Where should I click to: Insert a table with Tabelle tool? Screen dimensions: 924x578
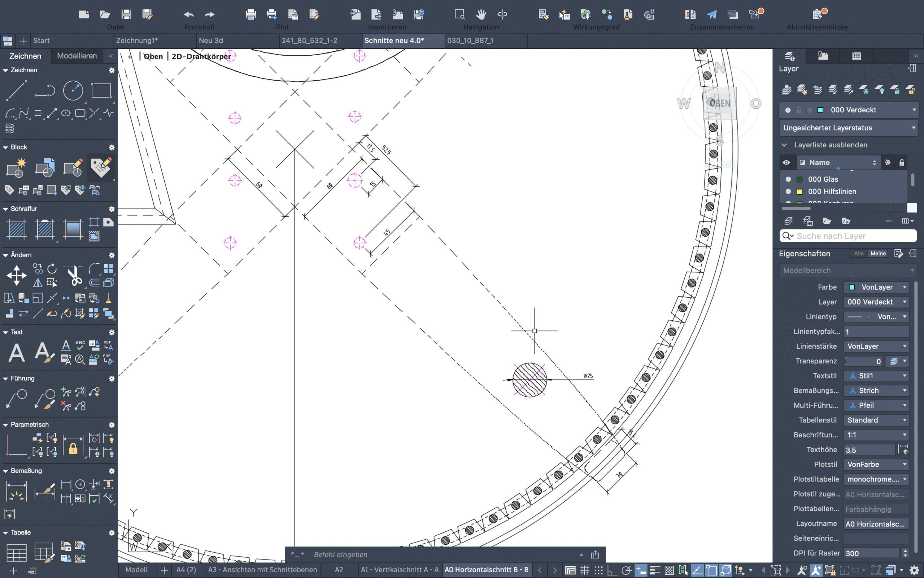[x=16, y=553]
